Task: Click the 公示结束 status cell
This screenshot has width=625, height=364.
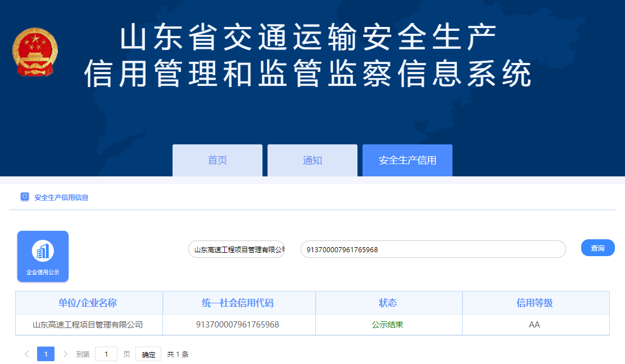Action: click(388, 325)
